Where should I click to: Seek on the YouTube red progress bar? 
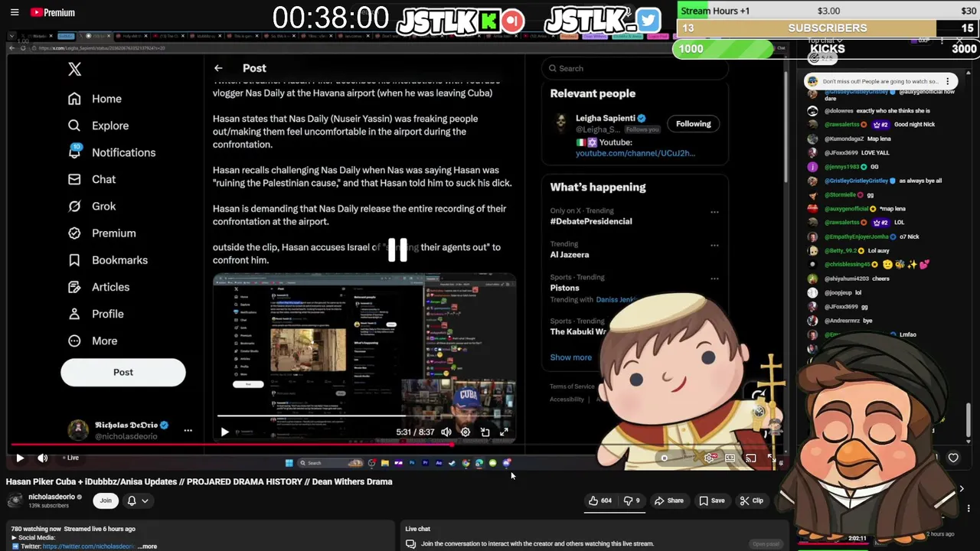point(397,444)
